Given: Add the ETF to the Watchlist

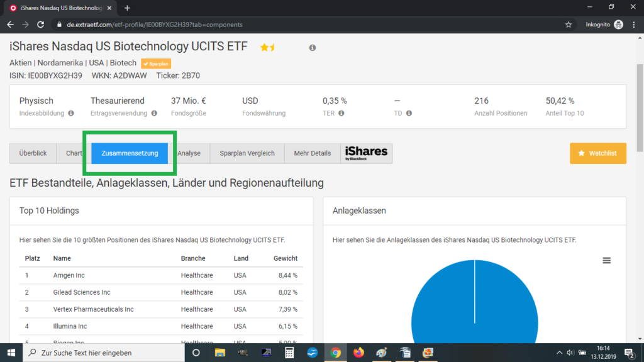Looking at the screenshot, I should (x=597, y=153).
